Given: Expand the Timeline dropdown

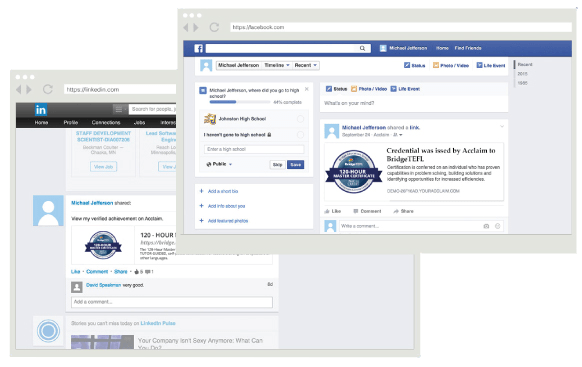Looking at the screenshot, I should coord(277,65).
